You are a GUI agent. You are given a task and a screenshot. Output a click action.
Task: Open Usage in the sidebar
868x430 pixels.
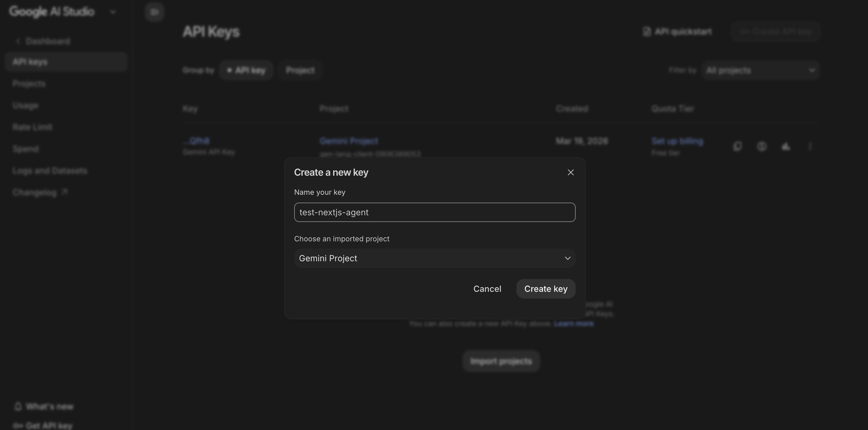point(25,105)
